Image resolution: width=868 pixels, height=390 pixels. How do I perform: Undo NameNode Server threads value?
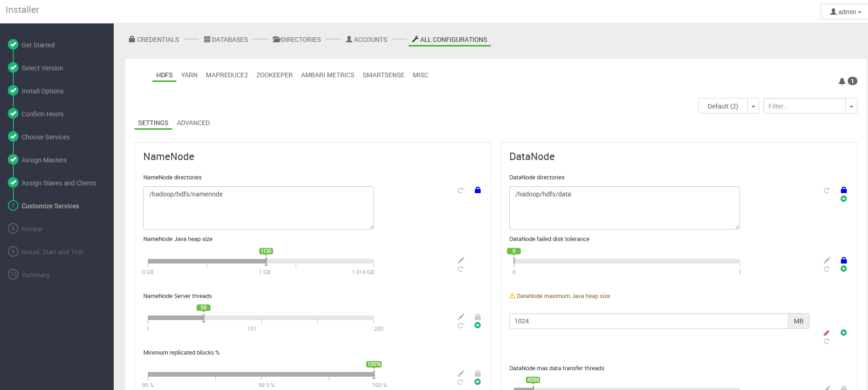point(460,326)
